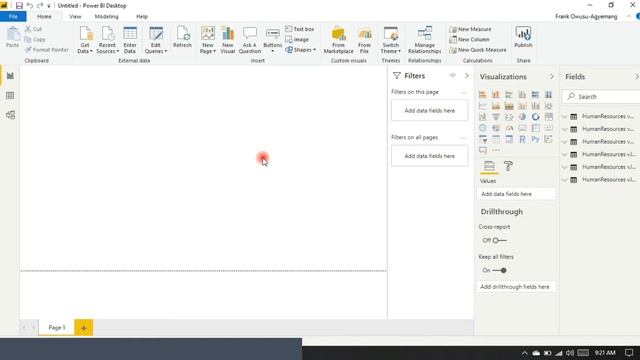Select the Scatter chart visual
640x360 pixels.
tap(509, 117)
